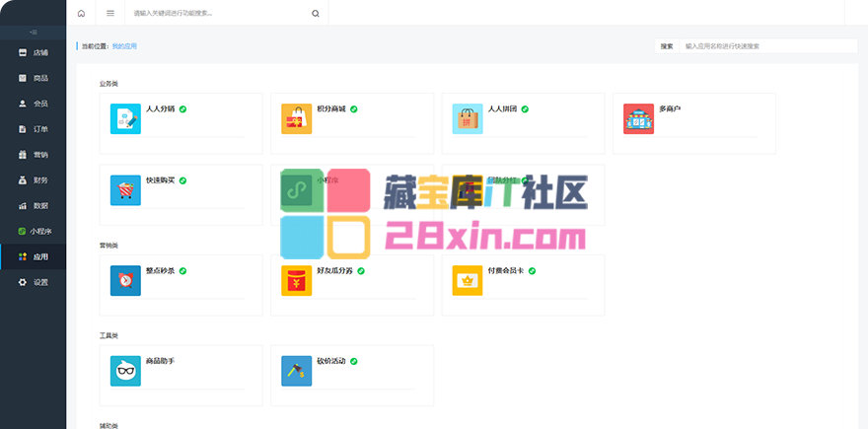Focus the keyword function search field
868x429 pixels.
[x=219, y=13]
